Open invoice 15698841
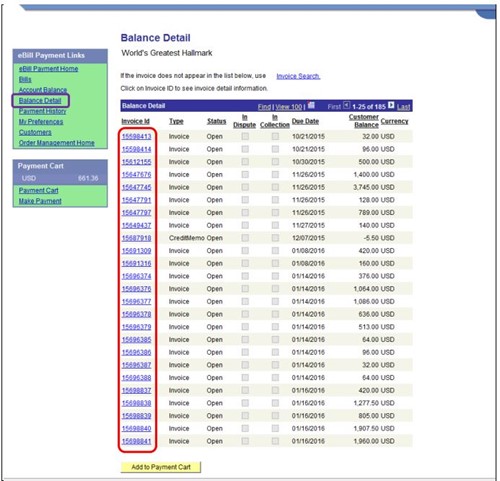 [136, 441]
